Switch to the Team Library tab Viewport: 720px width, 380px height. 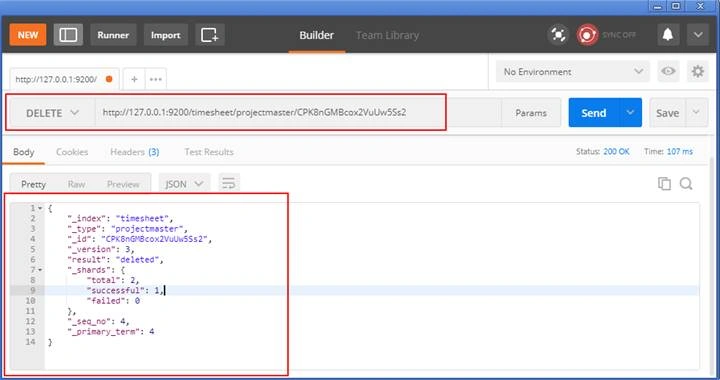387,35
